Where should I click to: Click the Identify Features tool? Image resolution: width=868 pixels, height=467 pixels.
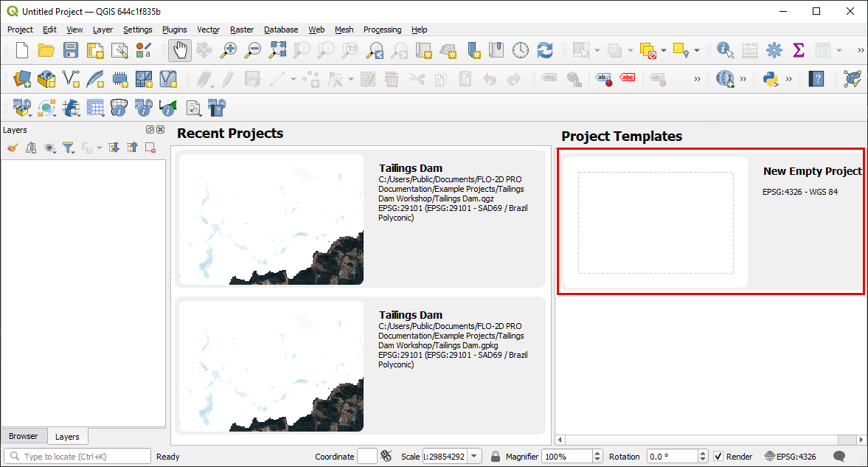pos(725,50)
